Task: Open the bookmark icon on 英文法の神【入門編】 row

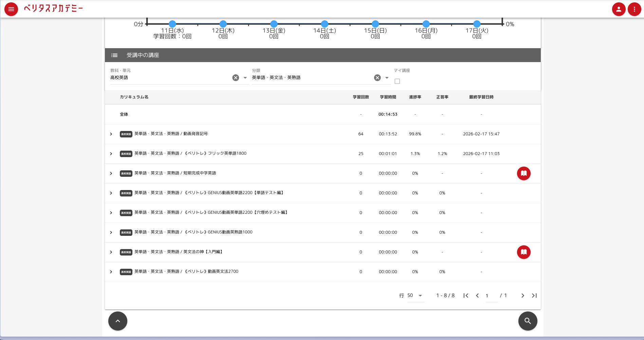Action: point(523,252)
